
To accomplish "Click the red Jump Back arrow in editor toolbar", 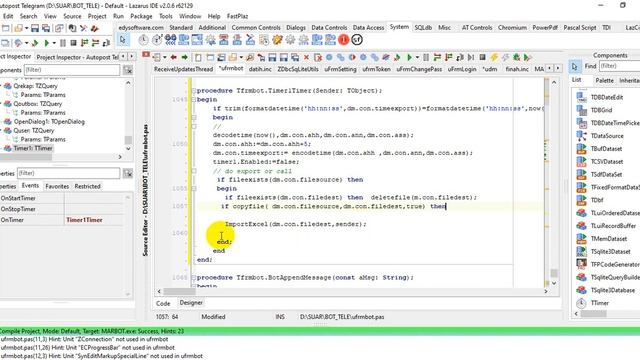I will click(x=173, y=57).
